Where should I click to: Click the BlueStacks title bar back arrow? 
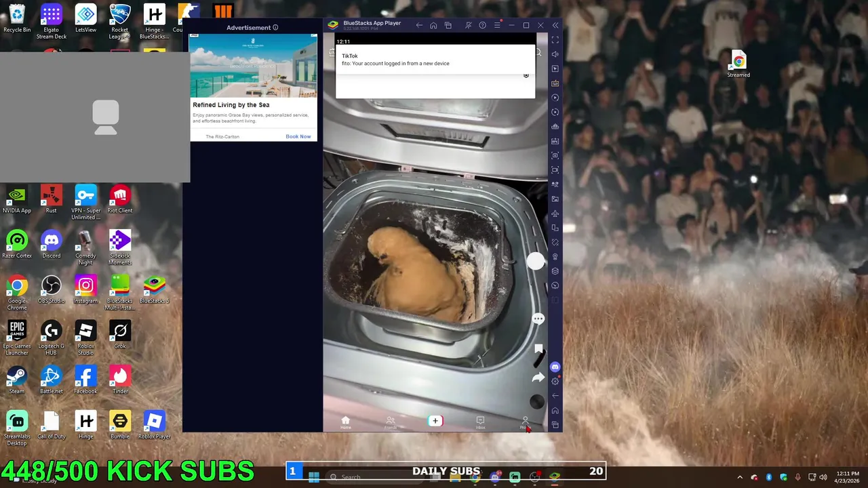(x=419, y=25)
